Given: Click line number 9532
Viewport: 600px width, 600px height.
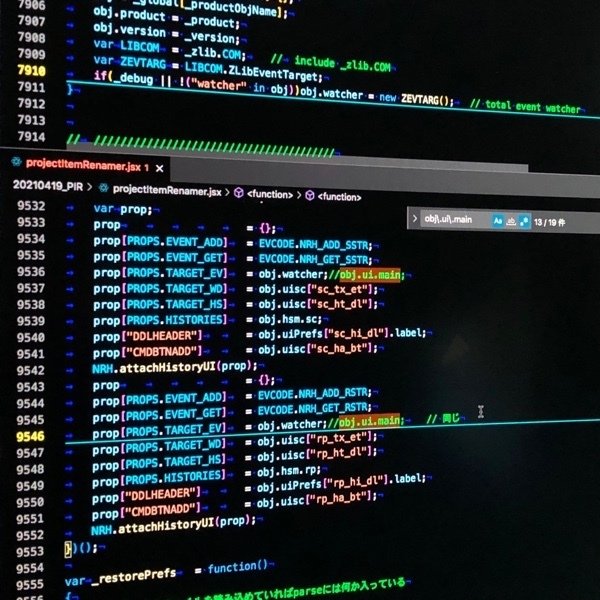Looking at the screenshot, I should (31, 206).
